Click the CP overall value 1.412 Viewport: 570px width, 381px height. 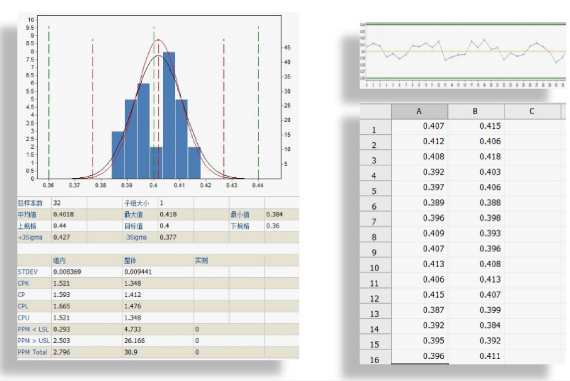[133, 294]
